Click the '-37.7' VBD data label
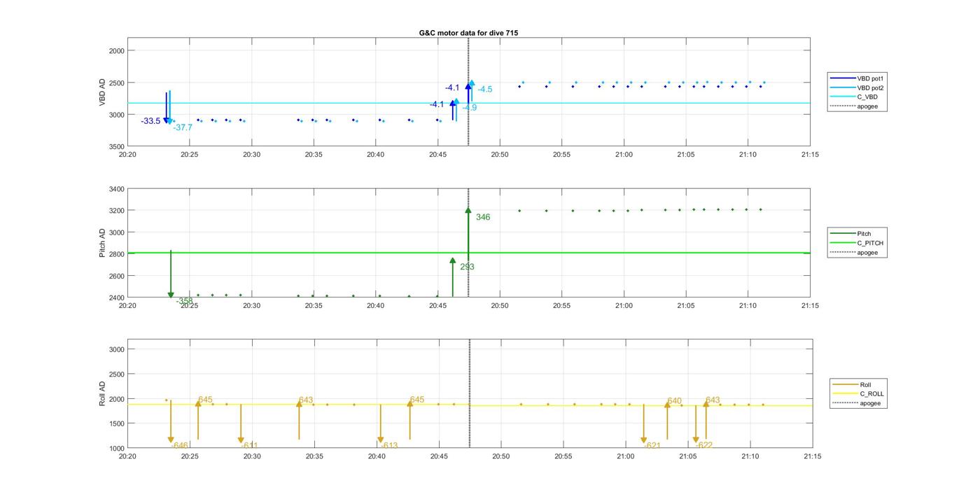This screenshot has width=980, height=504. tap(183, 127)
